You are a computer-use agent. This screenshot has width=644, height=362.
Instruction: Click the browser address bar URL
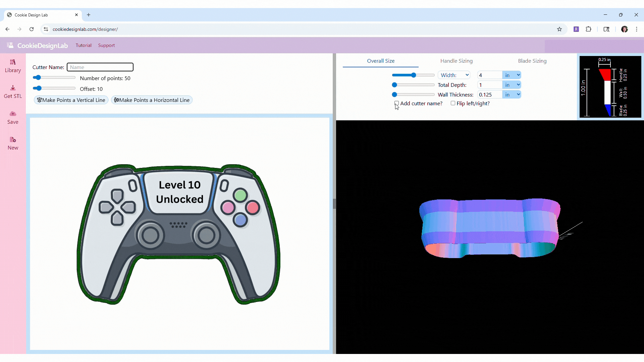(85, 29)
